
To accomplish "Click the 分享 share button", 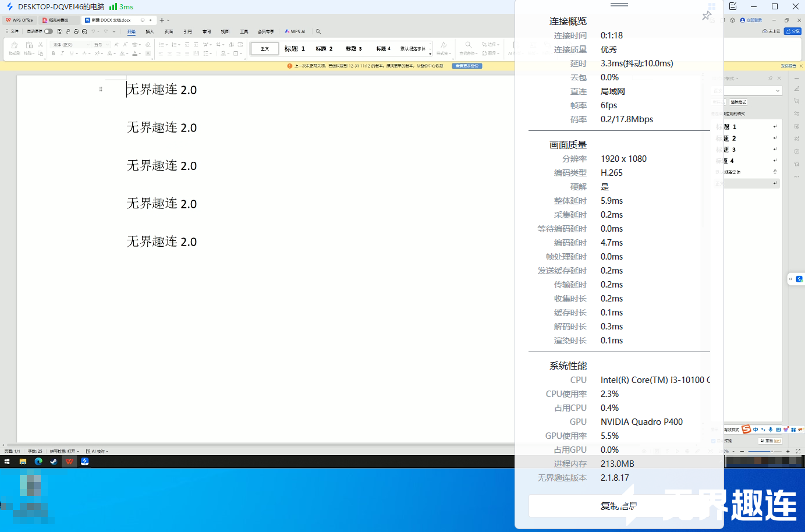I will pyautogui.click(x=793, y=31).
